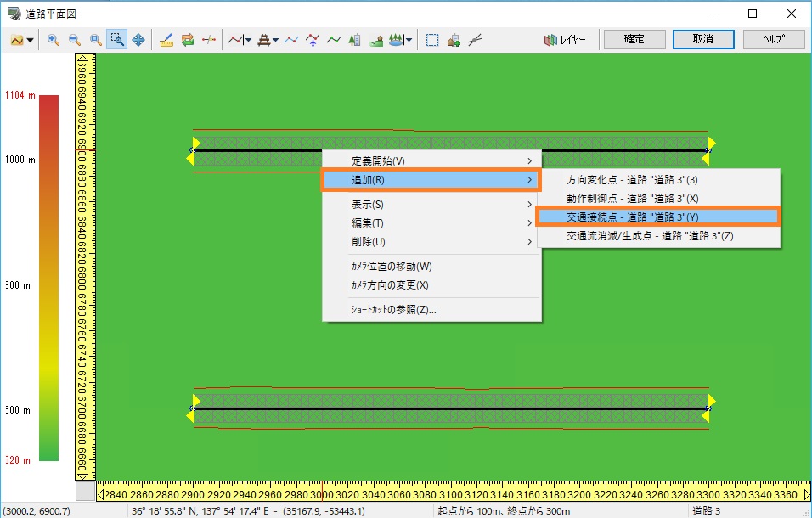
Task: Toggle the zoom-to-rectangle tool
Action: tap(117, 40)
